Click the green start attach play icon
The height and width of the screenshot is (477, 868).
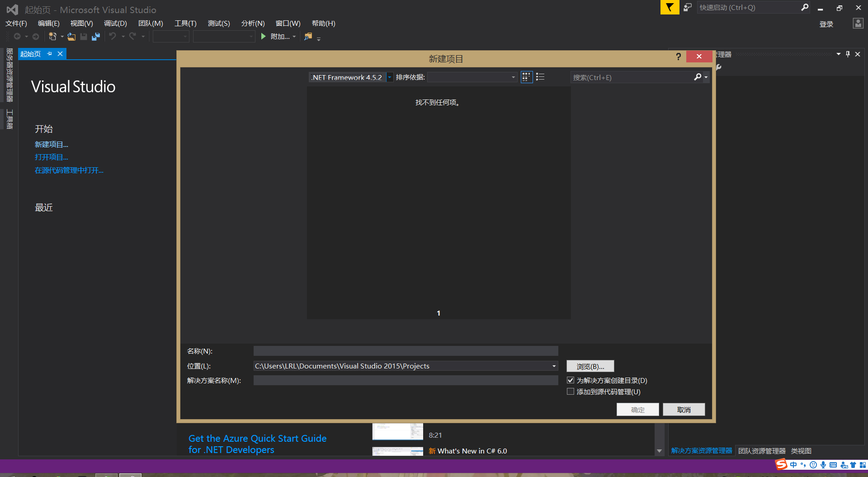(264, 36)
